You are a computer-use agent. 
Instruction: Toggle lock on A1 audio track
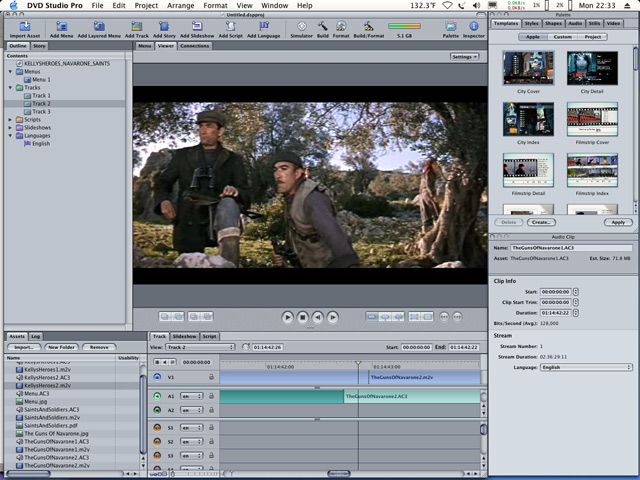pos(211,396)
